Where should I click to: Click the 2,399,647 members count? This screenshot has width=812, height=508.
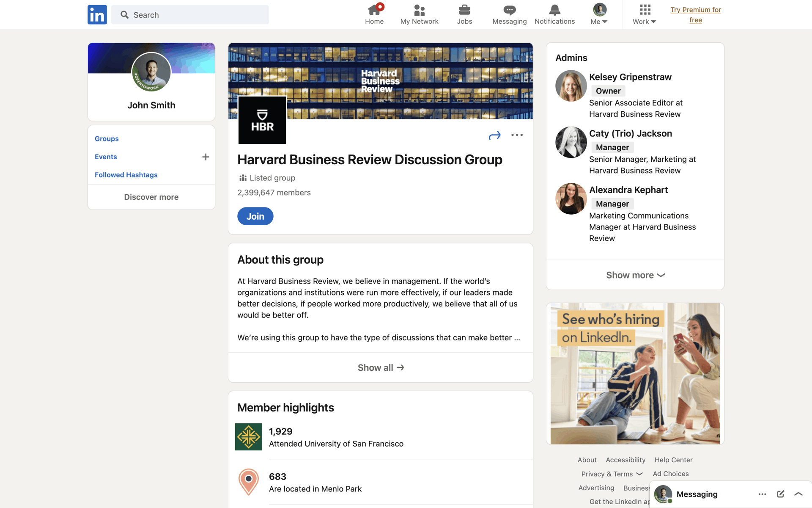[x=274, y=193]
